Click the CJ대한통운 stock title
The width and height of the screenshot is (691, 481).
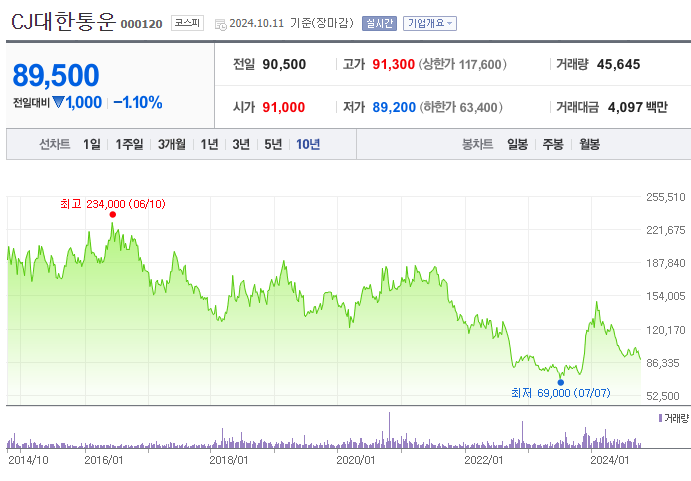pyautogui.click(x=63, y=21)
